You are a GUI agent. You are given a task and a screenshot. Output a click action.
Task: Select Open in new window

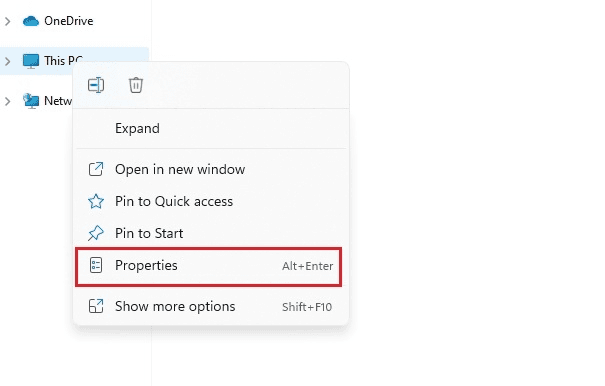[x=211, y=169]
